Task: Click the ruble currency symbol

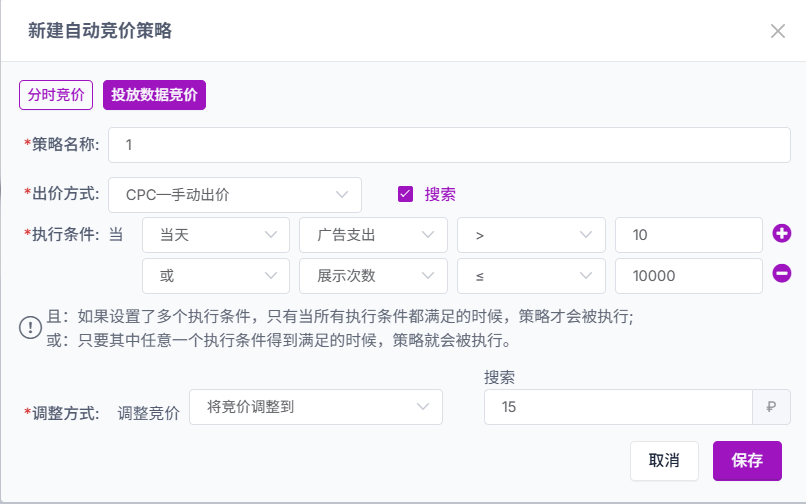Action: 771,407
